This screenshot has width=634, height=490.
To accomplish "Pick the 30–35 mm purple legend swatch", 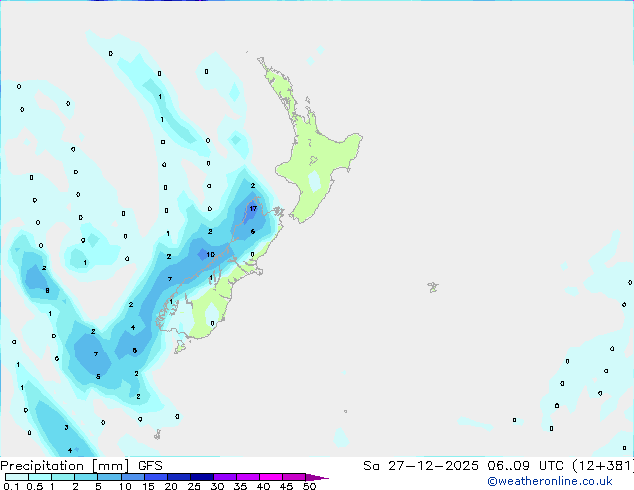I will 225,477.
